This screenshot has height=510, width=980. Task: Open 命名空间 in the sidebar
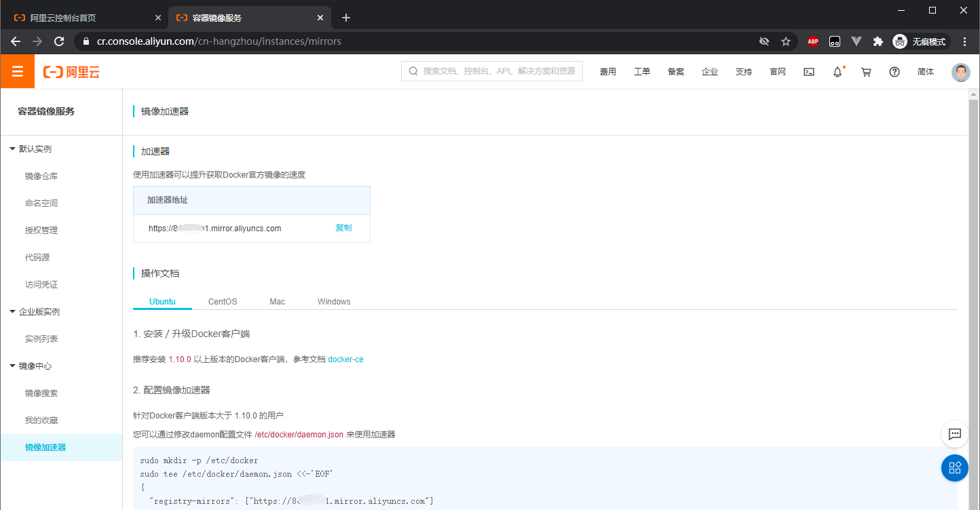pos(41,203)
